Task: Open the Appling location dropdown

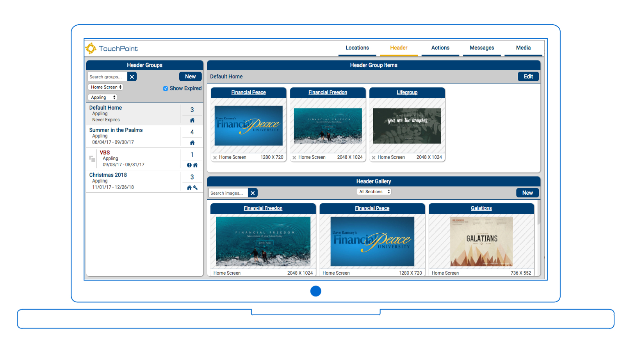Action: coord(102,98)
